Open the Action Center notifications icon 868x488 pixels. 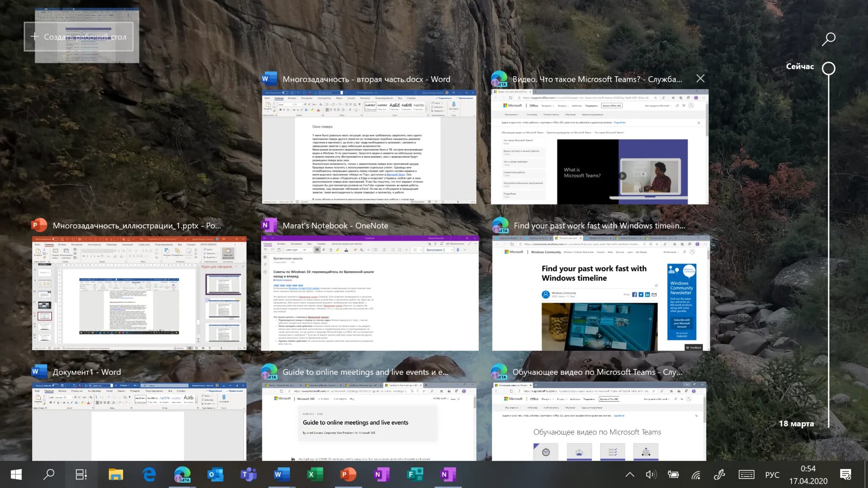pos(846,475)
